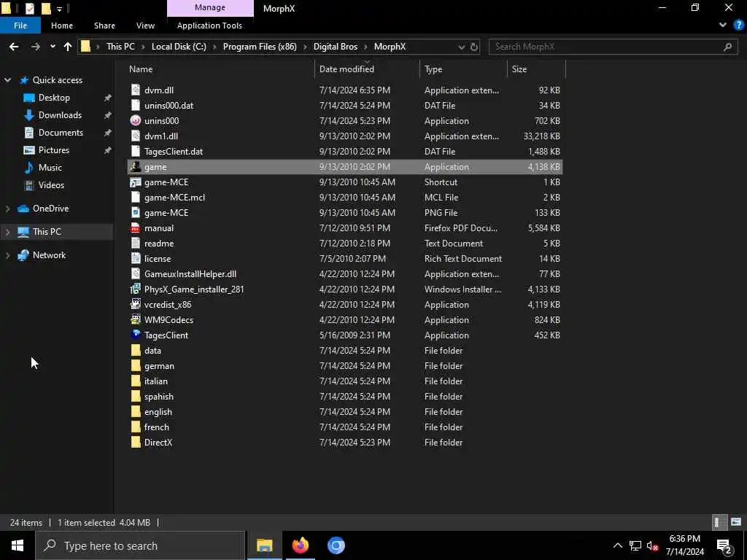This screenshot has width=747, height=560.
Task: Open Downloads in Quick access
Action: (60, 115)
